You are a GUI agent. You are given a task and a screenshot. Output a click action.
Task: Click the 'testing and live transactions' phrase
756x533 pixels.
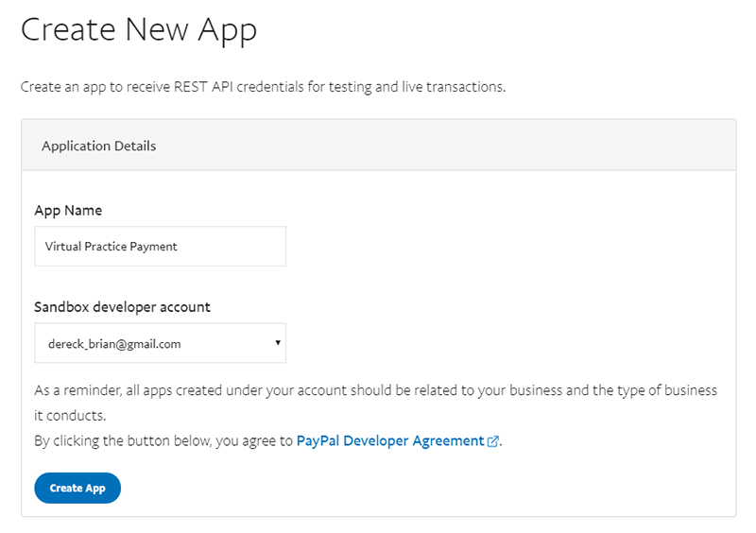click(x=417, y=87)
